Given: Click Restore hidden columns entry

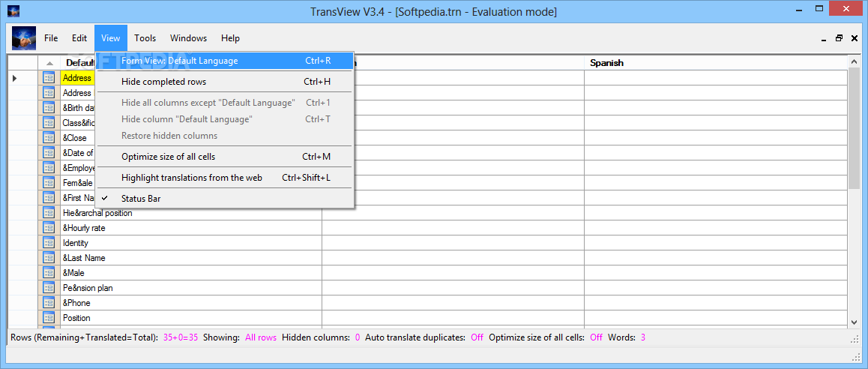Looking at the screenshot, I should click(226, 136).
